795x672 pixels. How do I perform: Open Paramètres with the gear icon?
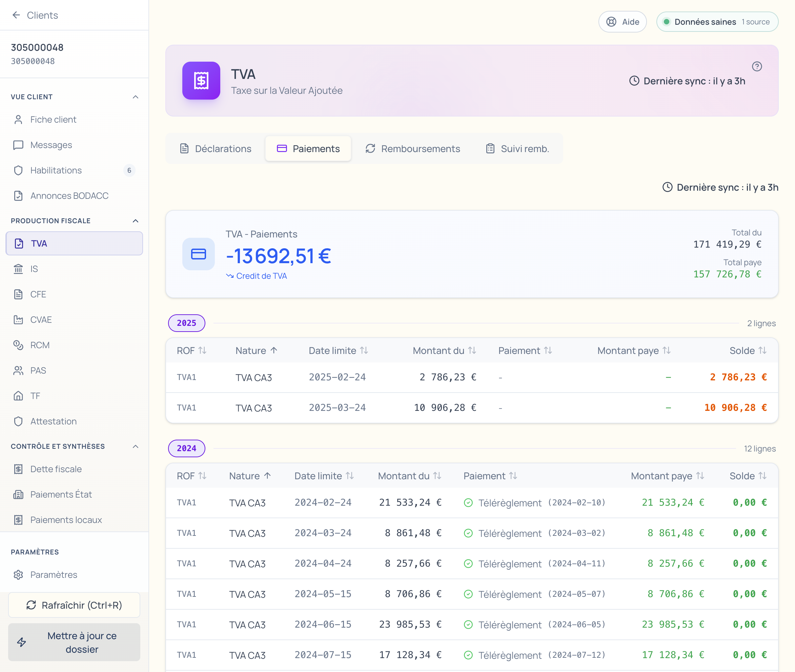[x=53, y=574]
